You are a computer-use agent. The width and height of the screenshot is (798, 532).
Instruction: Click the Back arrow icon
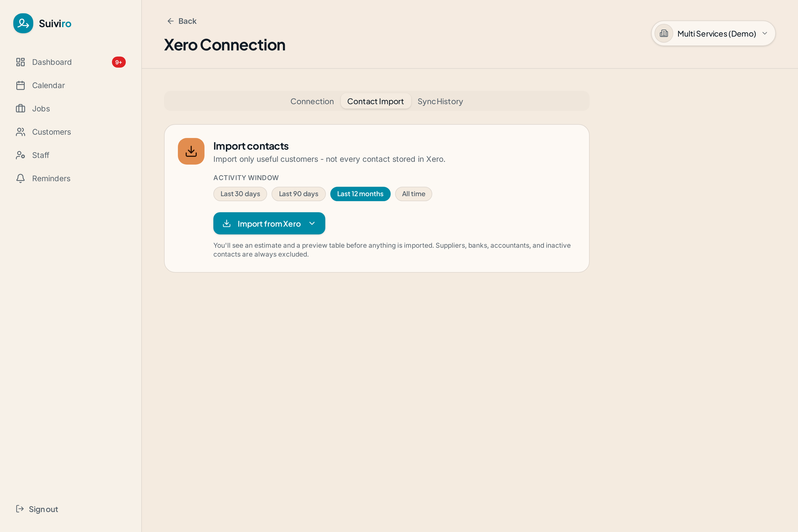coord(171,21)
